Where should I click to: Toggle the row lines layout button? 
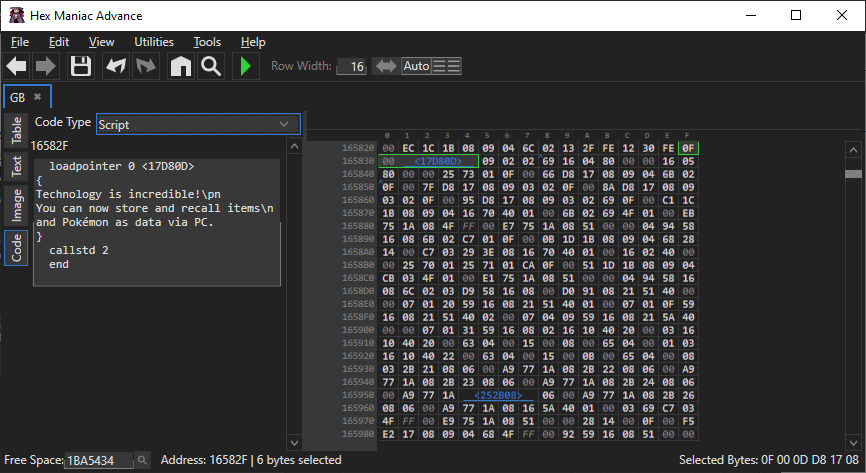[x=446, y=66]
